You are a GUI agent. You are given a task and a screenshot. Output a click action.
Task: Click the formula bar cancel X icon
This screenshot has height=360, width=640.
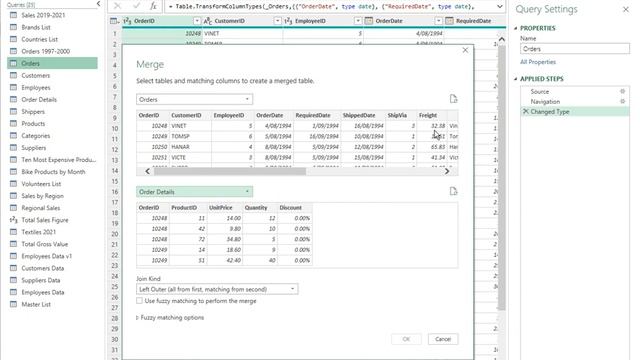[x=118, y=6]
